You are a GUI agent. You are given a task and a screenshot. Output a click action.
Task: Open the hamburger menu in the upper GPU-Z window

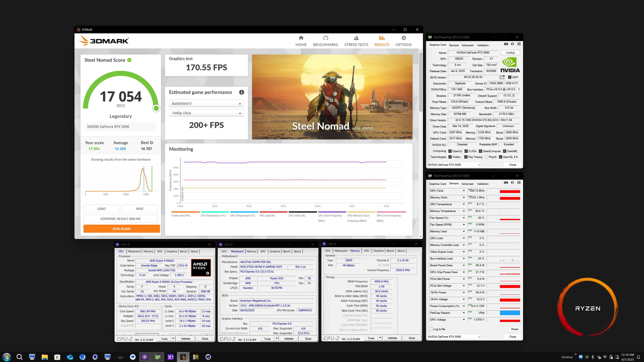click(x=519, y=44)
